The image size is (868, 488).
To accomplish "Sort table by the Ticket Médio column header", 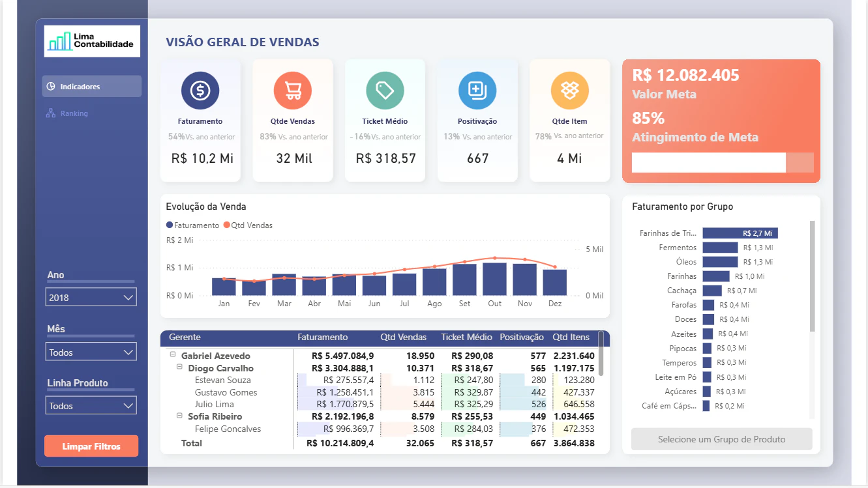I will tap(467, 337).
